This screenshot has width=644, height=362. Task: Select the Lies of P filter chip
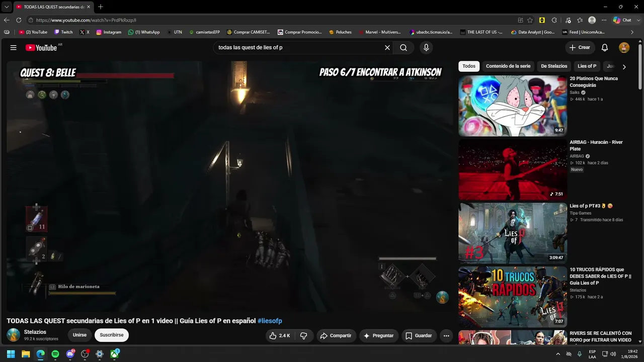click(587, 66)
